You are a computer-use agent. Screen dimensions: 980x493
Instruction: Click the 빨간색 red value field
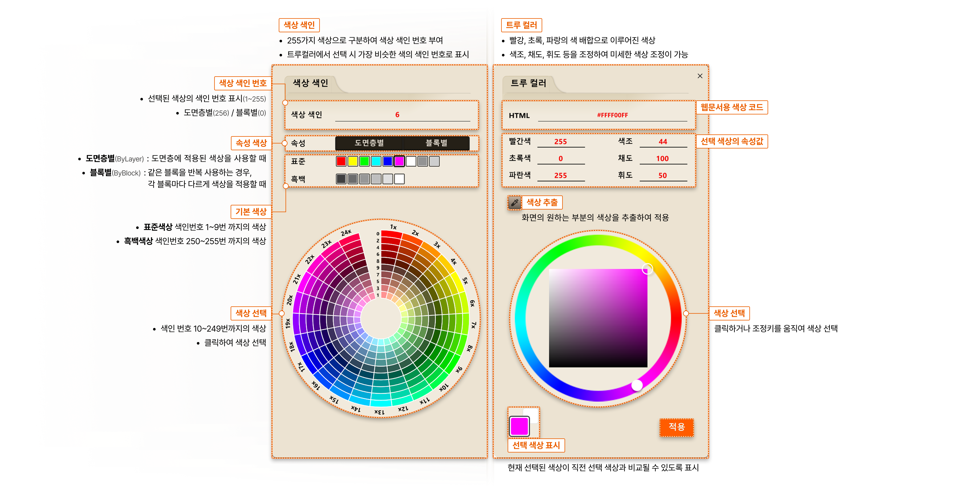[x=560, y=142]
